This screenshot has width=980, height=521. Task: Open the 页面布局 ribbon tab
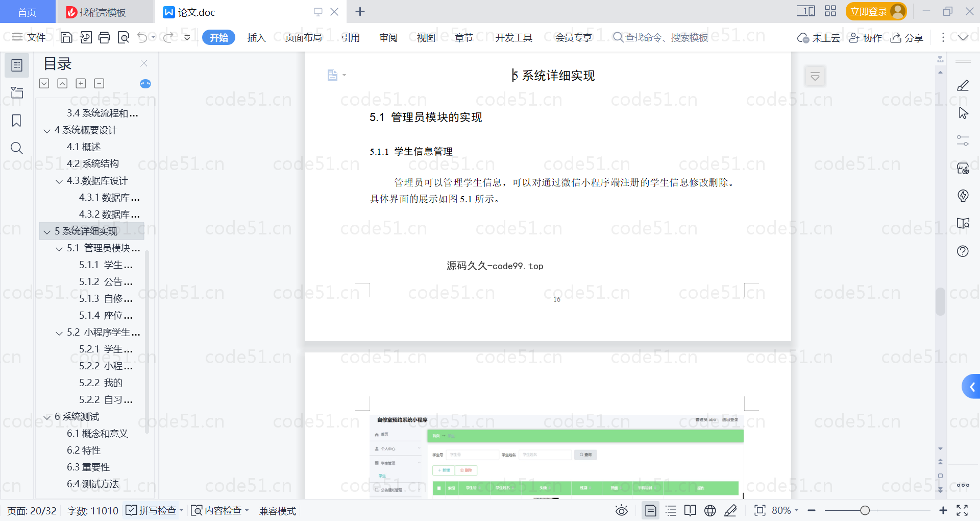pyautogui.click(x=303, y=38)
